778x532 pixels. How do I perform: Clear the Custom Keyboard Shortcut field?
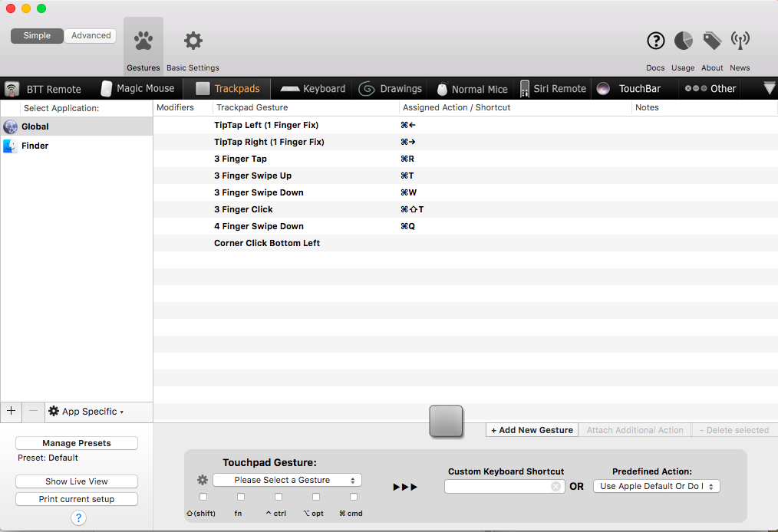555,486
